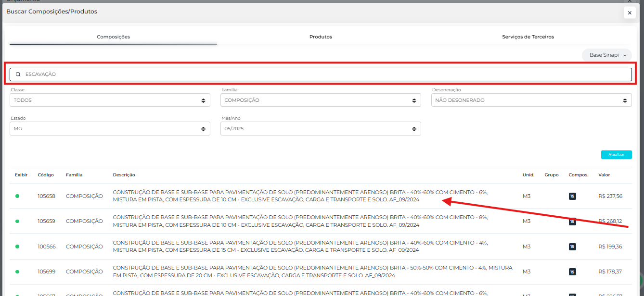Open the Família dropdown

point(321,100)
